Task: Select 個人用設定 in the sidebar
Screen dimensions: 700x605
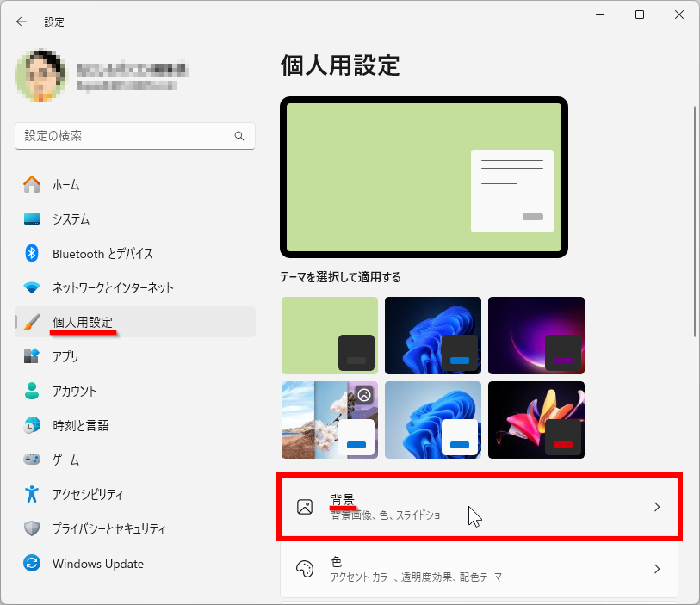Action: (x=135, y=322)
